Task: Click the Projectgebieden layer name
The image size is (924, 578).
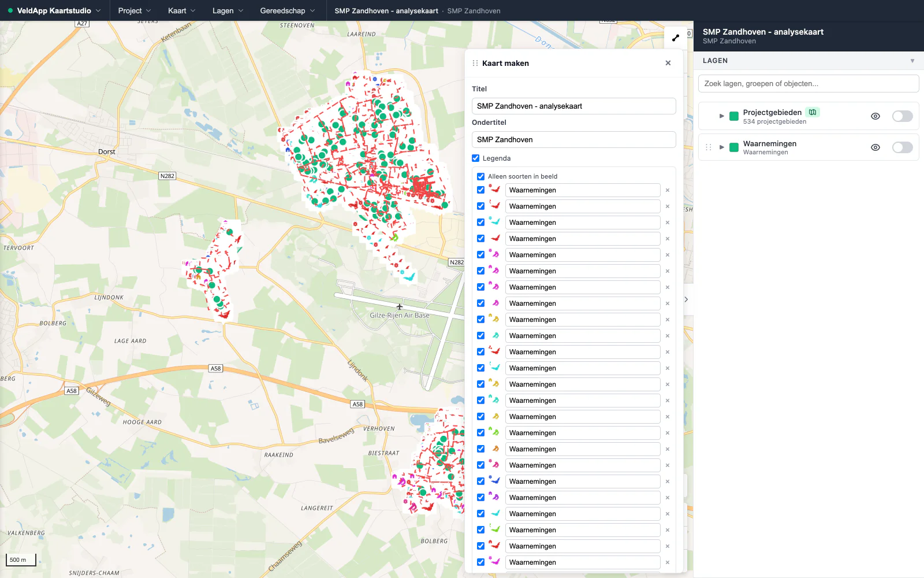Action: click(x=772, y=112)
